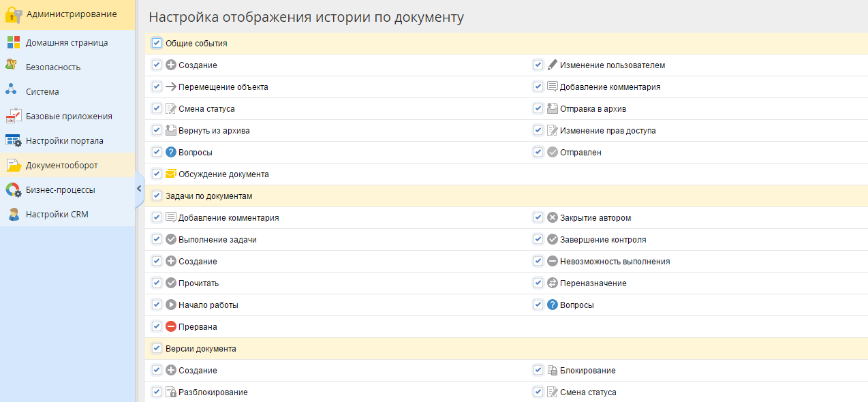
Task: Disable the Закрытие автором checkbox
Action: pyautogui.click(x=538, y=218)
